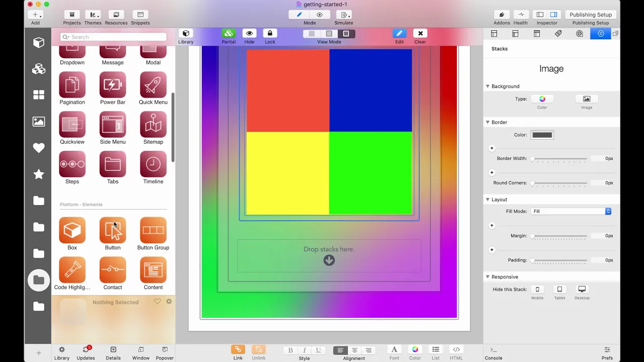The image size is (644, 362).
Task: Hide this stack on Desktop
Action: click(582, 289)
